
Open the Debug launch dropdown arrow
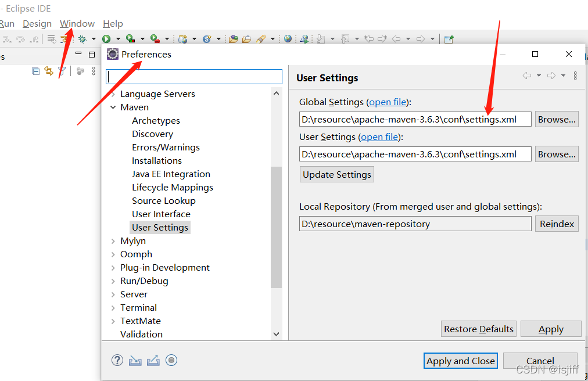point(94,39)
